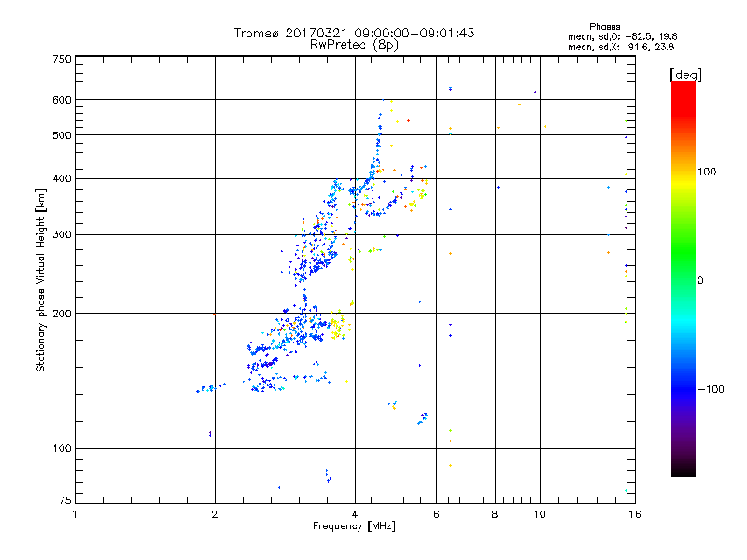Click the x-axis label '1'
This screenshot has height=560, width=747.
75,514
